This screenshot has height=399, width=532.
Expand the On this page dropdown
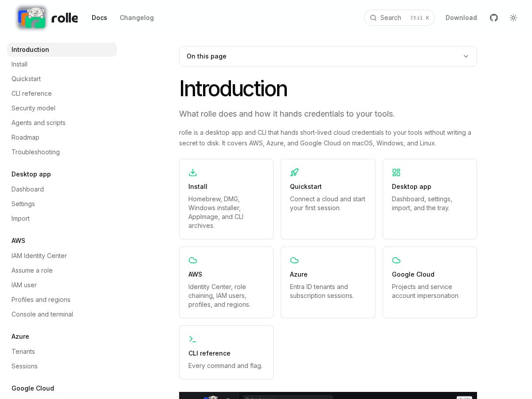(328, 56)
